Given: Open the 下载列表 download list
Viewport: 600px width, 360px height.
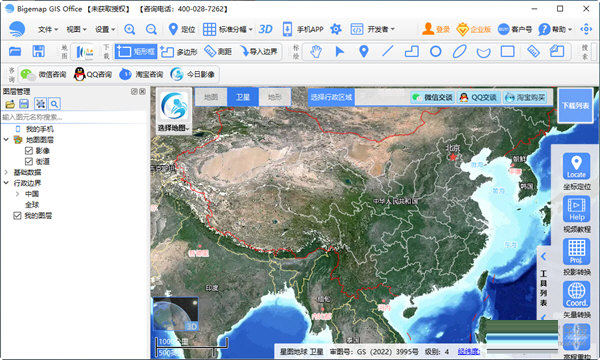Looking at the screenshot, I should coord(576,106).
